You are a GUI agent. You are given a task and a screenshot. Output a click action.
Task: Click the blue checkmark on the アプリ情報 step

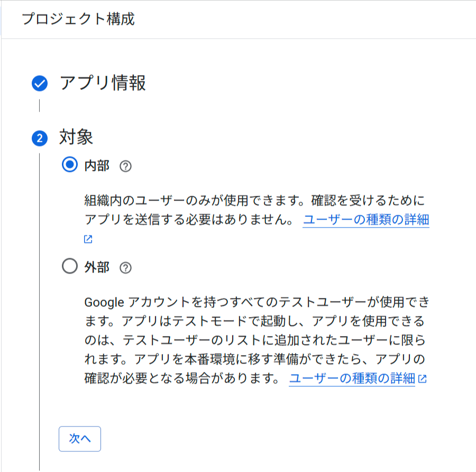tap(38, 83)
